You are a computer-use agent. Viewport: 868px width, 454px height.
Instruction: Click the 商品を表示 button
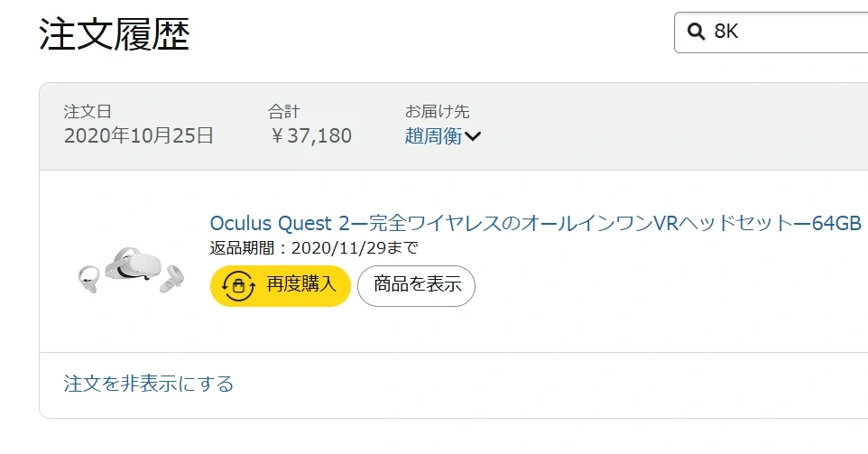[416, 285]
